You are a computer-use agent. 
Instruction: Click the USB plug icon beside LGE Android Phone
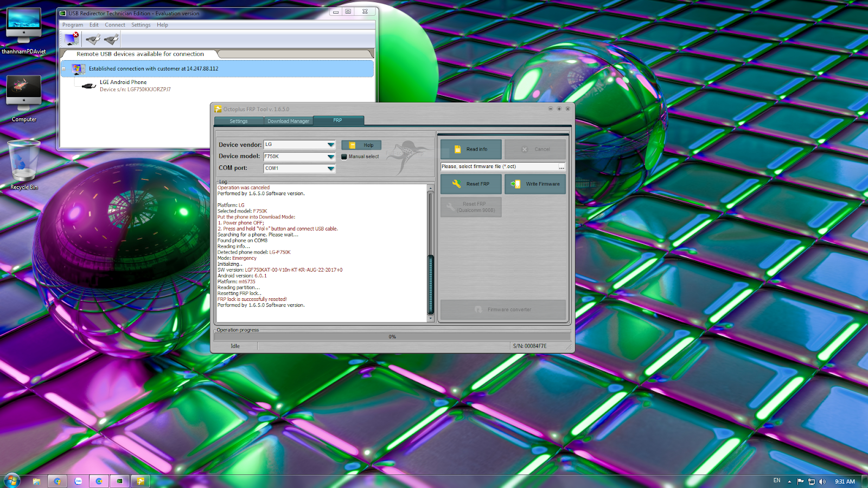(88, 86)
